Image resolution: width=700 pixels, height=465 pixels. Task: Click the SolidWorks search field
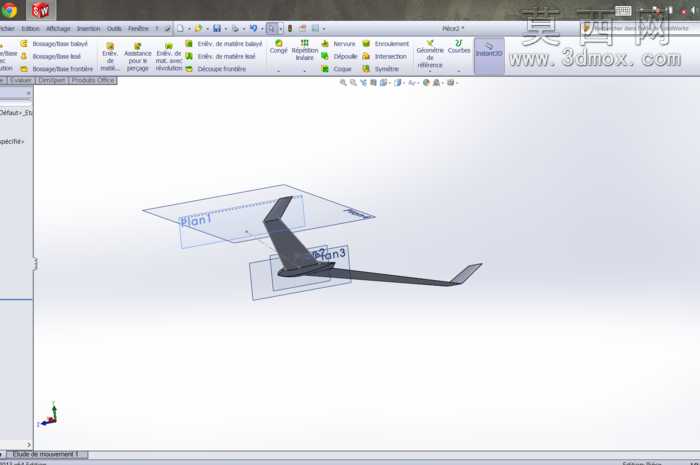pyautogui.click(x=638, y=28)
